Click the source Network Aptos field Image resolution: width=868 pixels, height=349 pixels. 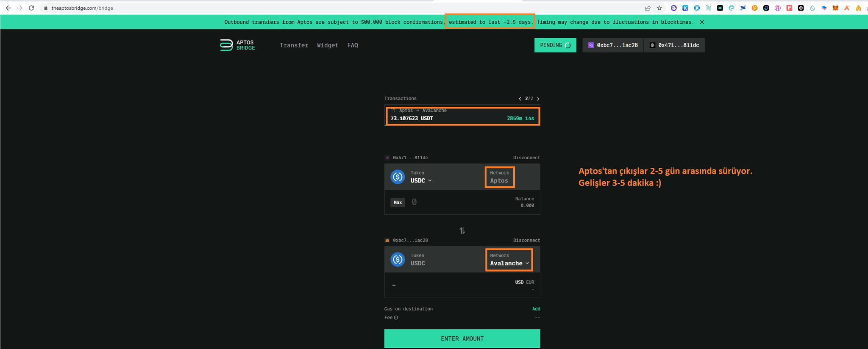tap(512, 177)
